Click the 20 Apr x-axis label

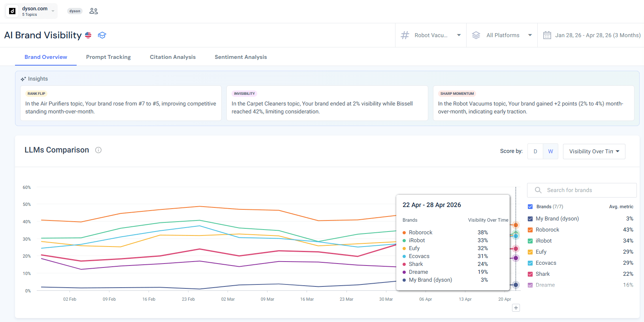[505, 299]
